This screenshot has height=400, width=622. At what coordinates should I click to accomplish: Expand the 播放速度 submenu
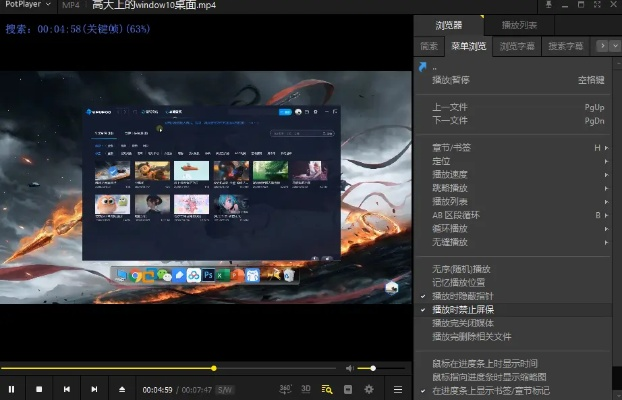tap(513, 175)
